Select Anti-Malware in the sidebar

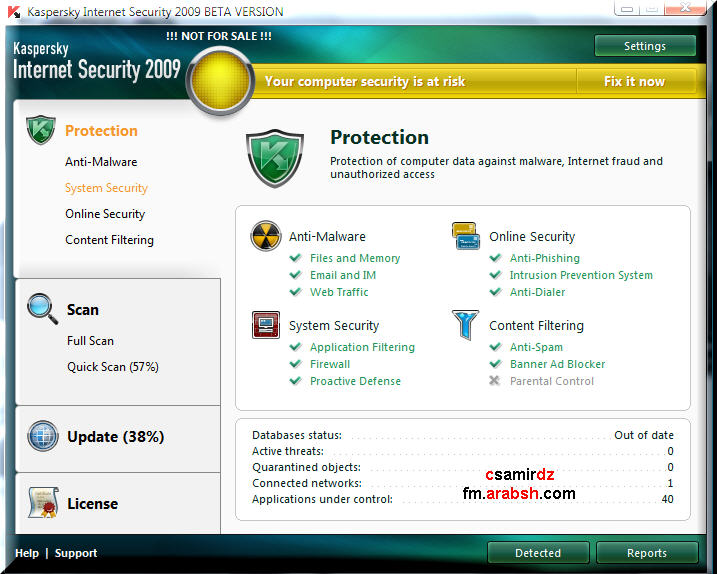click(101, 162)
